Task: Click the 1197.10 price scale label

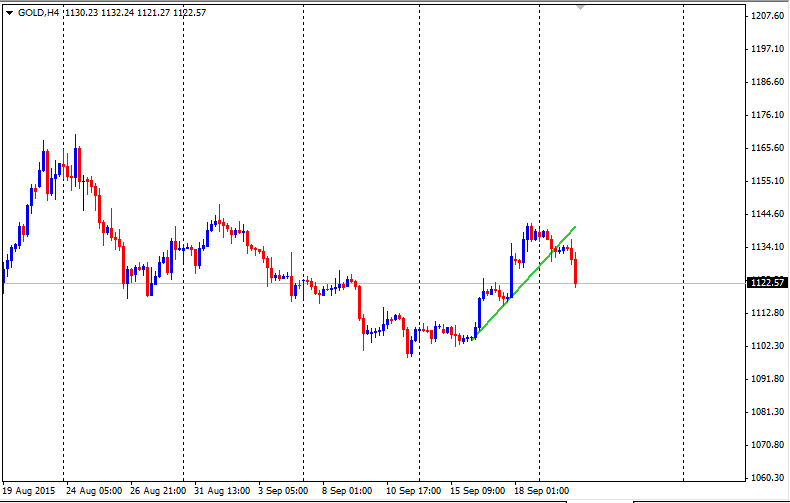Action: 767,49
